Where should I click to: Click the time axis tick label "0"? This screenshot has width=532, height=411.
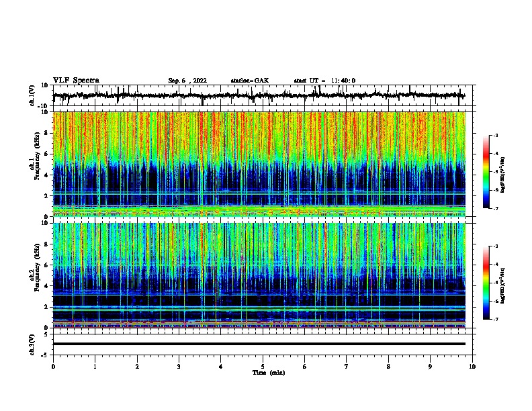(x=53, y=367)
